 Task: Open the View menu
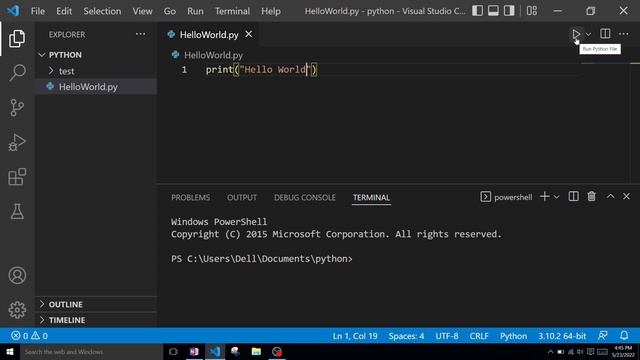coord(142,11)
